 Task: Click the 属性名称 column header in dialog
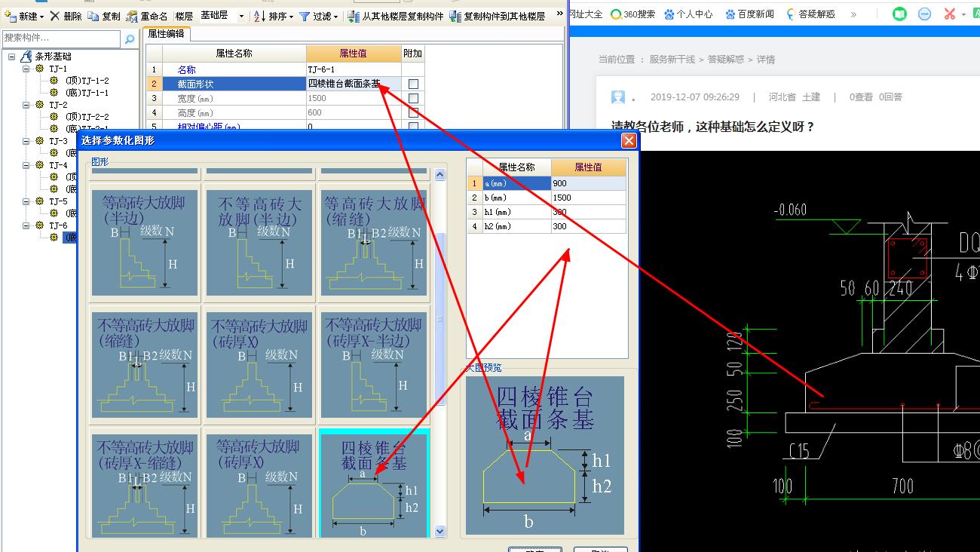tap(516, 167)
